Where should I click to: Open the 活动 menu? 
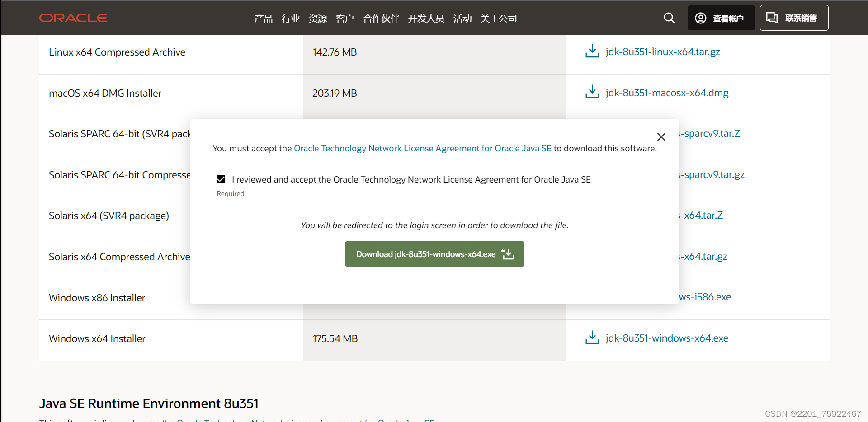(x=462, y=19)
